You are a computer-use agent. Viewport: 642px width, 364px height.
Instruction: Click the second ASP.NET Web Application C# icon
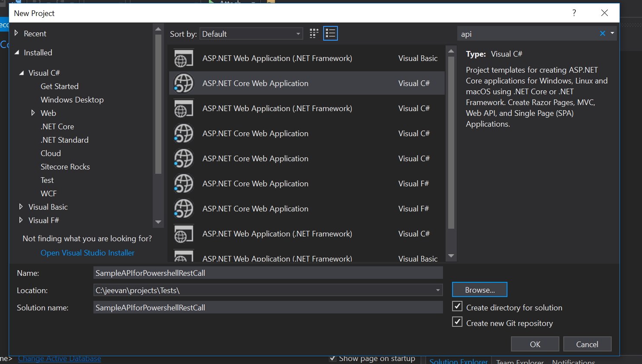(183, 234)
